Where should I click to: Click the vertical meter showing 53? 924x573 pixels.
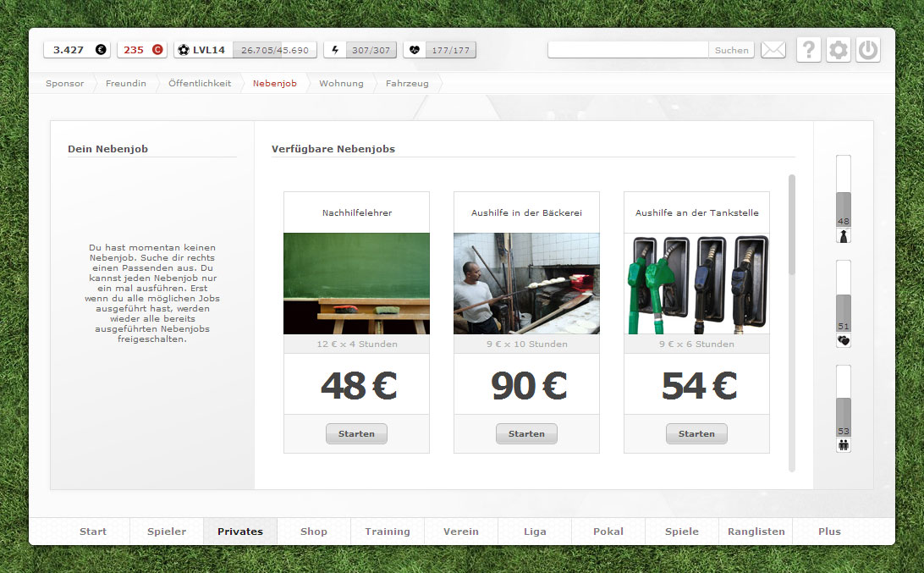pyautogui.click(x=844, y=401)
